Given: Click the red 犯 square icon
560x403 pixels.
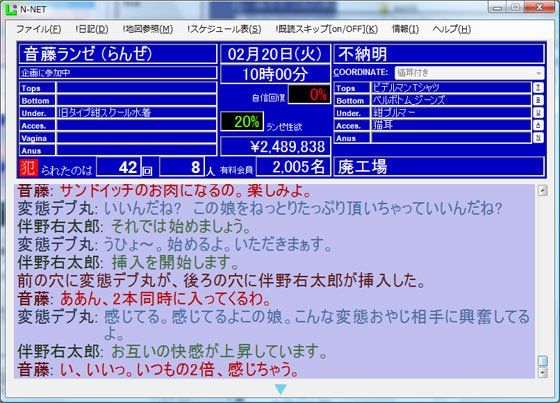Looking at the screenshot, I should (29, 167).
